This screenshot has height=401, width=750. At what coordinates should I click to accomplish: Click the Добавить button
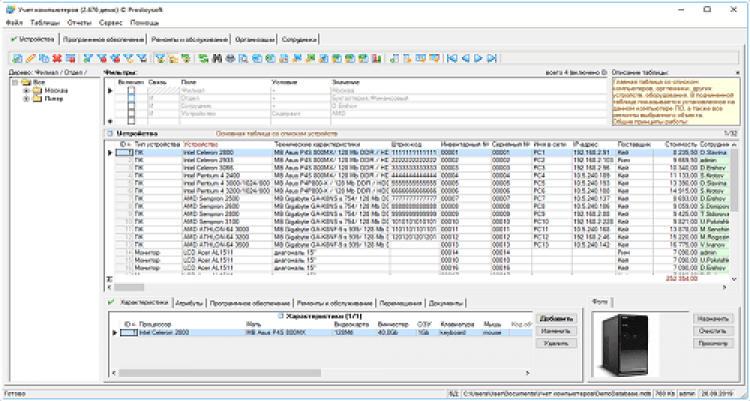pyautogui.click(x=557, y=317)
